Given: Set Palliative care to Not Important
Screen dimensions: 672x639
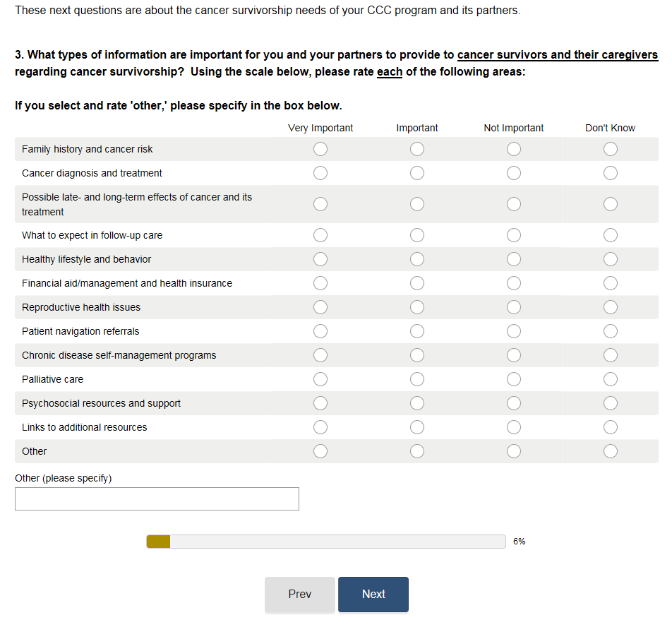Looking at the screenshot, I should (514, 379).
